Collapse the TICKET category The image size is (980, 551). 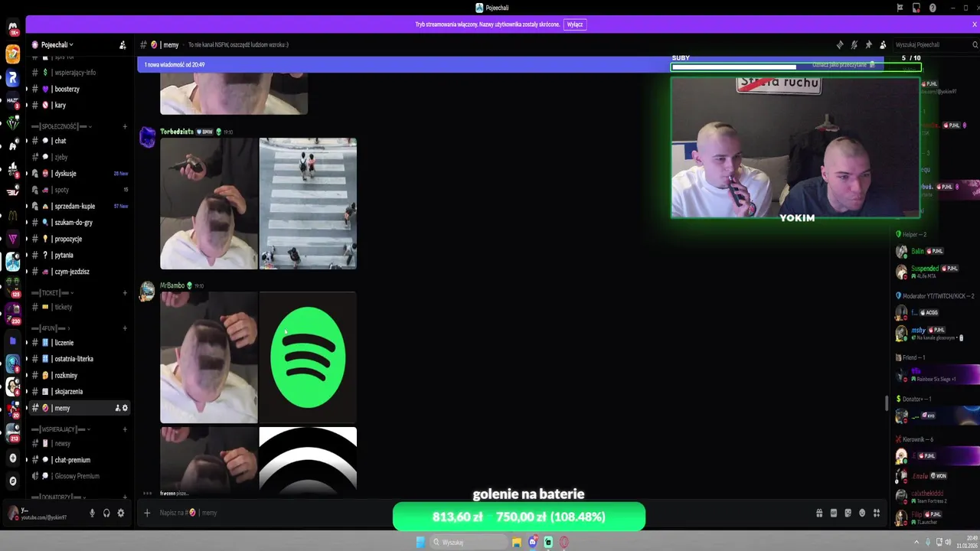[x=52, y=293]
